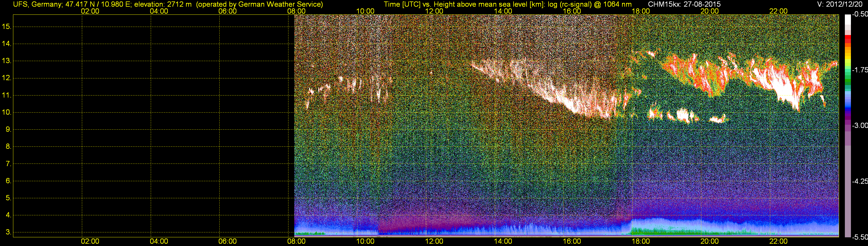Click the '20:00' label on the top time axis
The width and height of the screenshot is (868, 246).
tap(710, 11)
